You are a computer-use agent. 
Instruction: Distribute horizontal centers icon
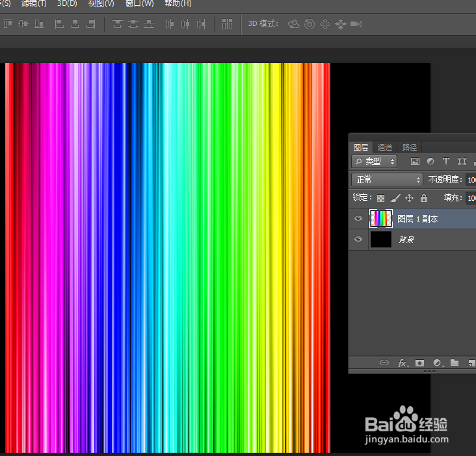[x=185, y=23]
